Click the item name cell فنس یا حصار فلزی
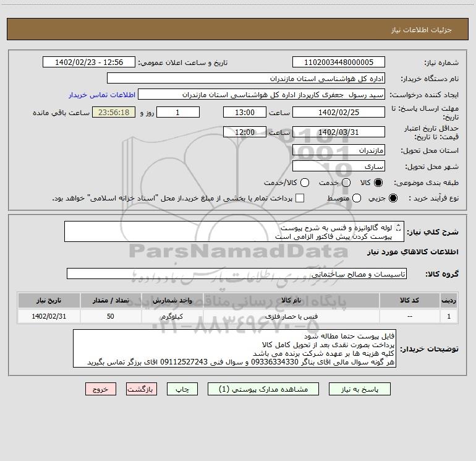The image size is (476, 461). (x=291, y=316)
